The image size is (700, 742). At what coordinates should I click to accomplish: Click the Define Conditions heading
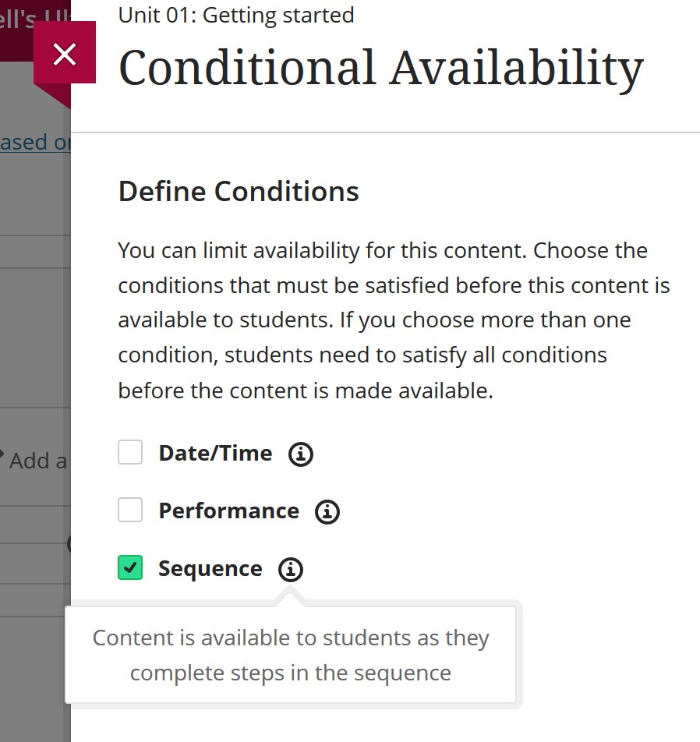(239, 191)
